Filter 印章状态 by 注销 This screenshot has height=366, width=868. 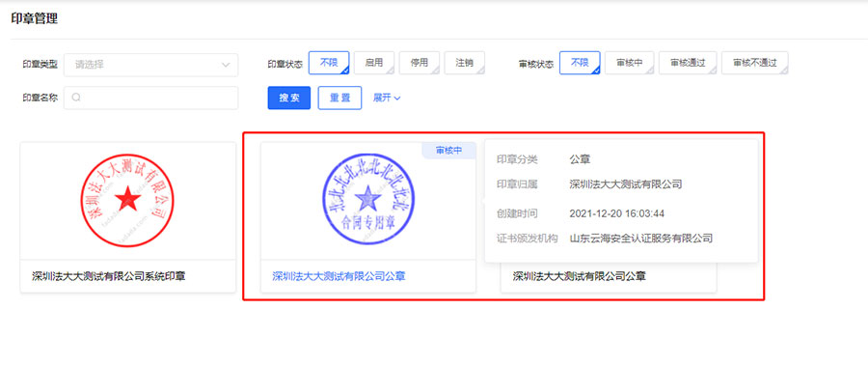pyautogui.click(x=465, y=63)
